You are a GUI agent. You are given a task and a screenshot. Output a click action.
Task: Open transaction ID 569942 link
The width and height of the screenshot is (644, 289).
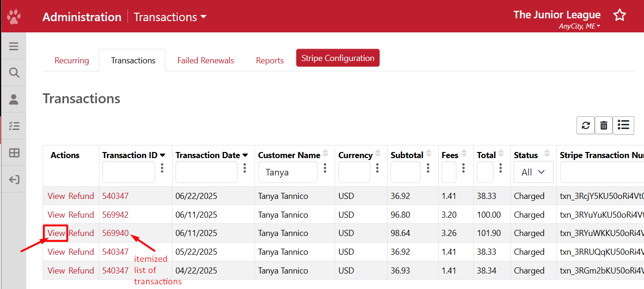115,215
